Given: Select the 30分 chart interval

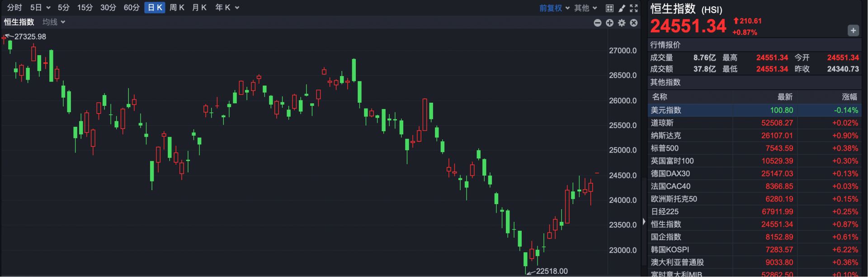Looking at the screenshot, I should coord(108,8).
